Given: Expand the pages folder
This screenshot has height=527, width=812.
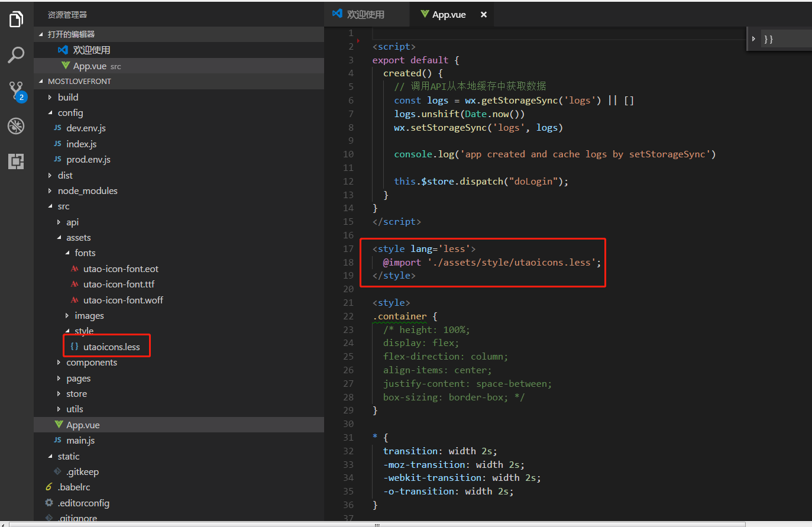Looking at the screenshot, I should pos(59,378).
